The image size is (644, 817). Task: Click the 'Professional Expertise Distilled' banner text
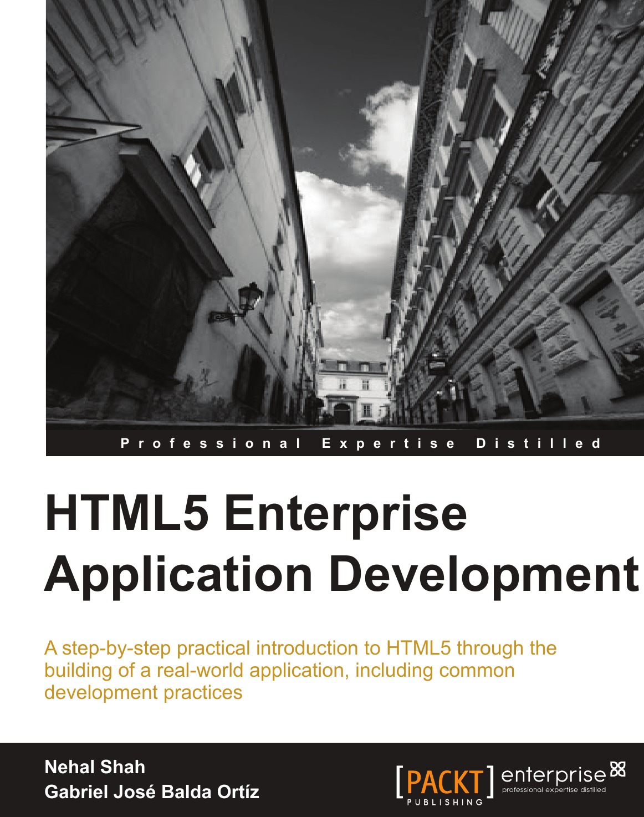click(x=361, y=443)
